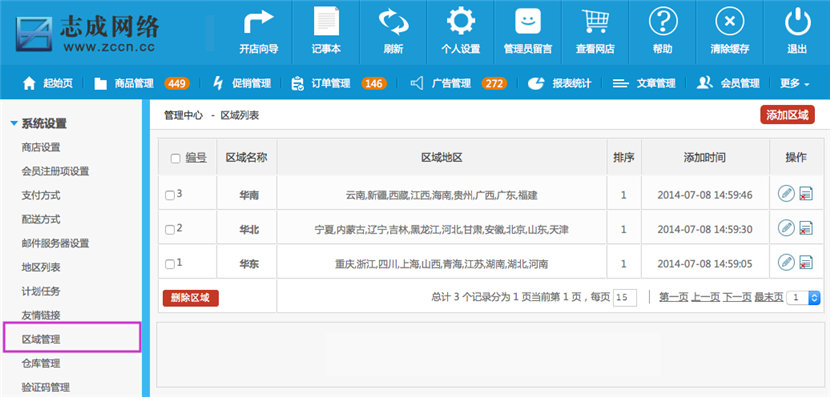The width and height of the screenshot is (830, 397).
Task: Click the 志成网络 logo
Action: [87, 33]
